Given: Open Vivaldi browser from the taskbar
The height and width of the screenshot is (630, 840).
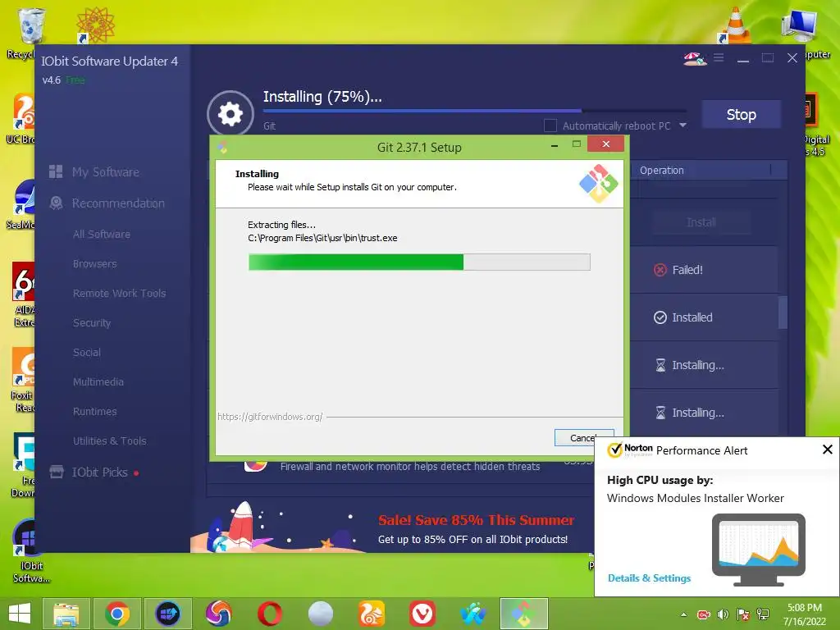Looking at the screenshot, I should coord(422,614).
